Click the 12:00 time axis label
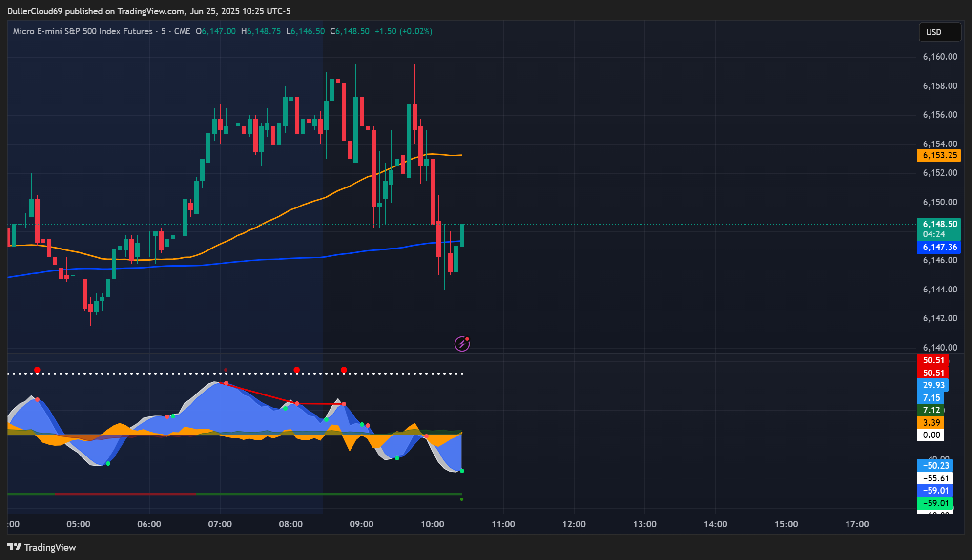 pyautogui.click(x=574, y=524)
